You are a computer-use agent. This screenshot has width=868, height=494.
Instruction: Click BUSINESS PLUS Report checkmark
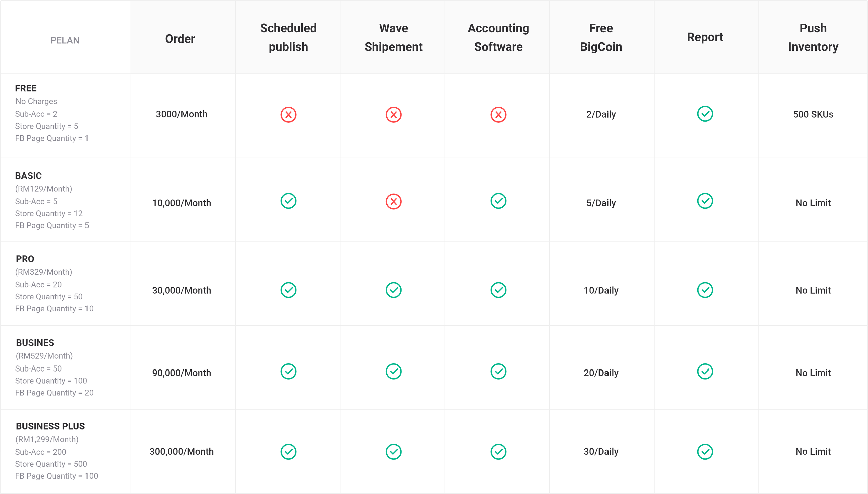(x=705, y=452)
